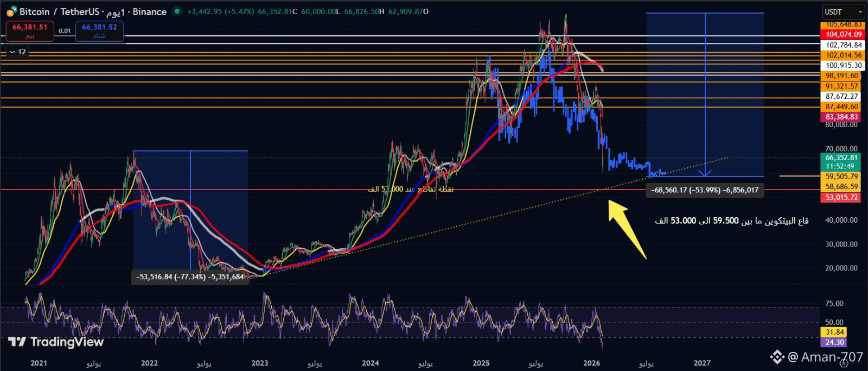Click the purple RSI value 24.30
Viewport: 868px width, 371px height.
835,342
